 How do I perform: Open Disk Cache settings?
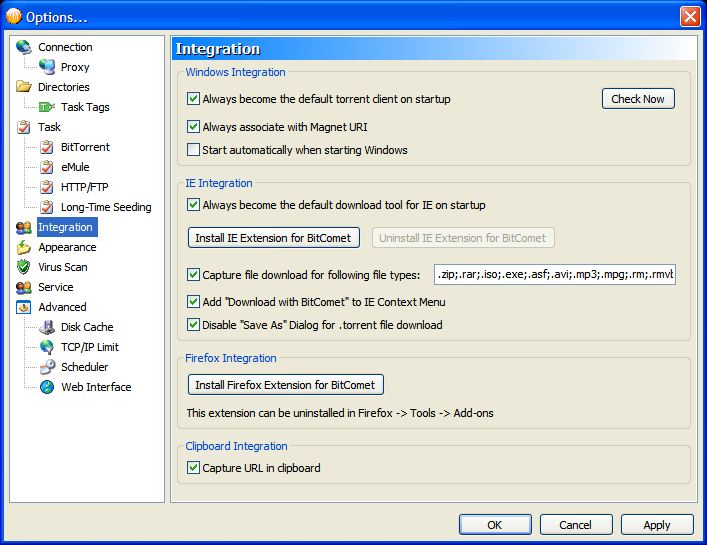coord(87,327)
